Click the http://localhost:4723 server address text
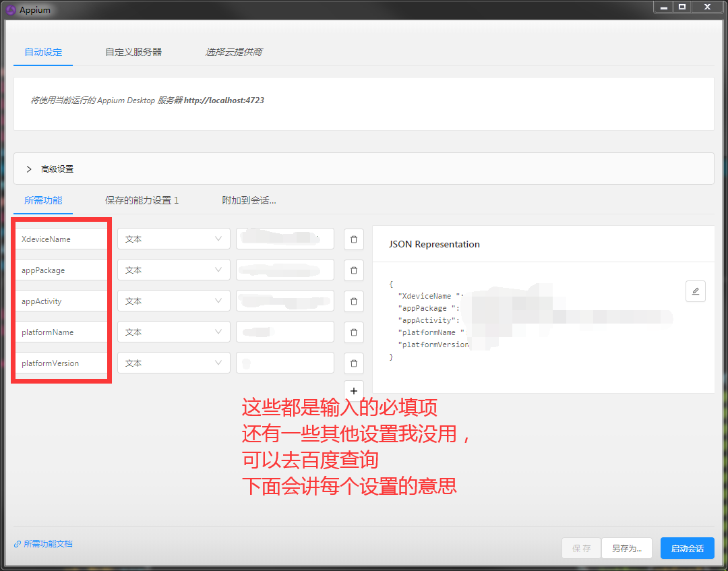728x571 pixels. (x=224, y=100)
